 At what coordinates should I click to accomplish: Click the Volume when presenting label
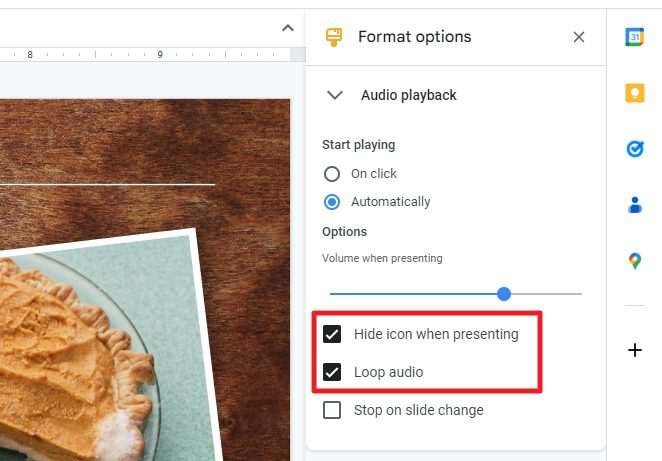tap(382, 258)
